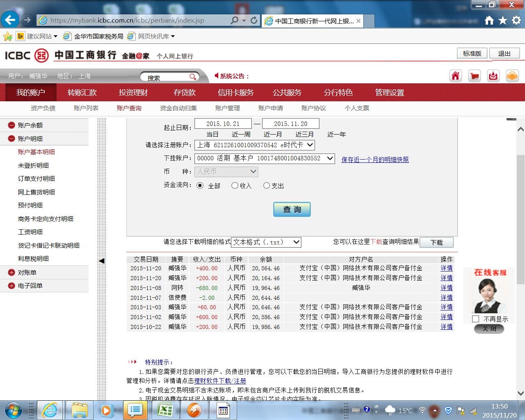525x420 pixels.
Task: Collapse the 账户明细 sidebar section
Action: click(11, 139)
